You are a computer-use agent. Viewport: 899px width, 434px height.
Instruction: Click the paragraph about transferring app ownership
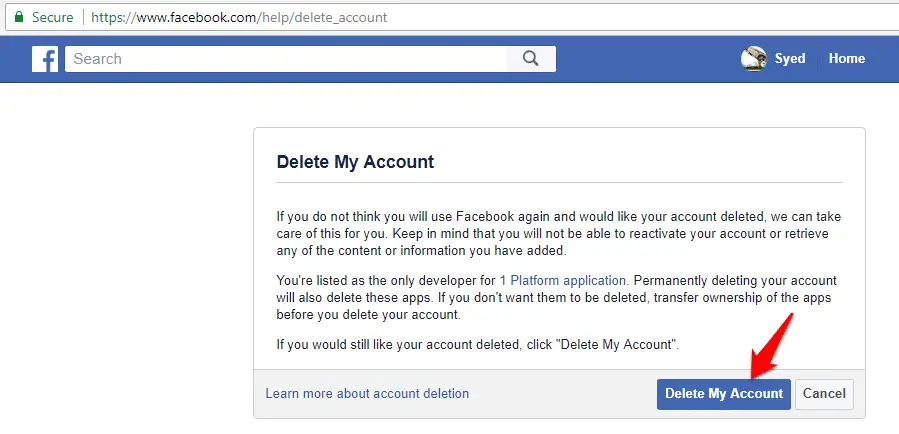(556, 298)
